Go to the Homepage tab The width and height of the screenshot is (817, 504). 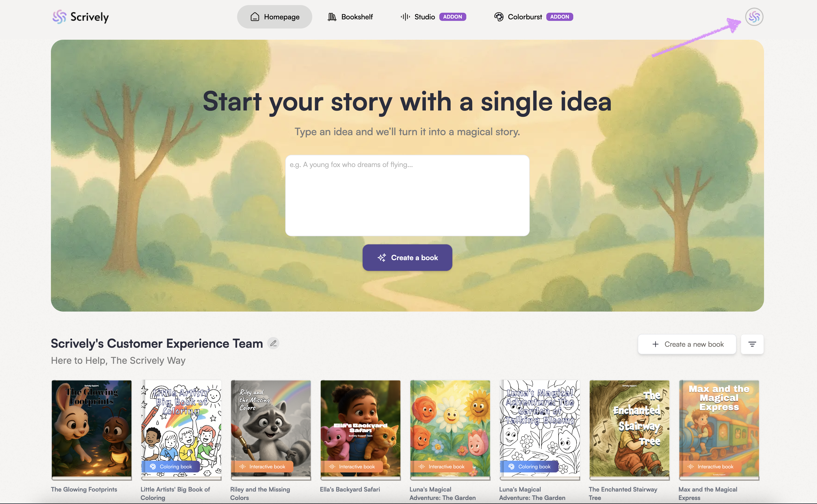(x=275, y=17)
